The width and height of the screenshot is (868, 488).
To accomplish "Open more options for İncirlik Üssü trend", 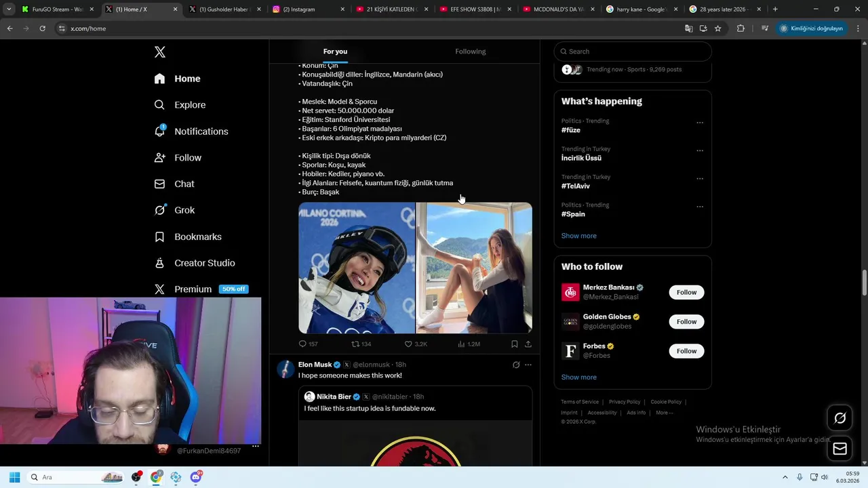I will coord(700,150).
